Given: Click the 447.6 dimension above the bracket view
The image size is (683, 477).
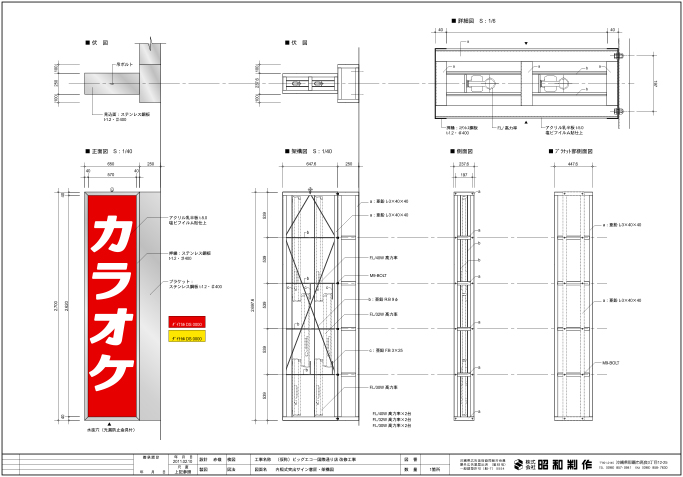Looking at the screenshot, I should [x=573, y=164].
